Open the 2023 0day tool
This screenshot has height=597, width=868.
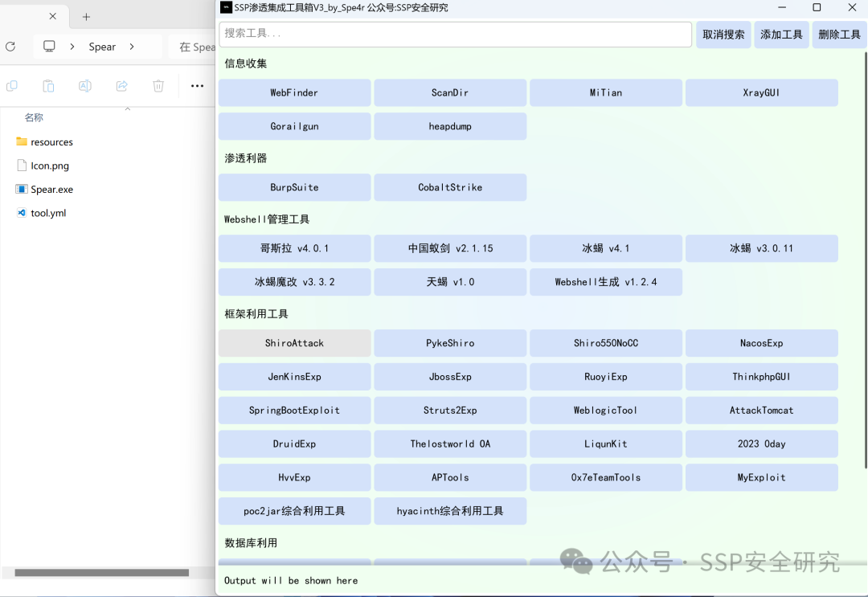click(x=762, y=444)
